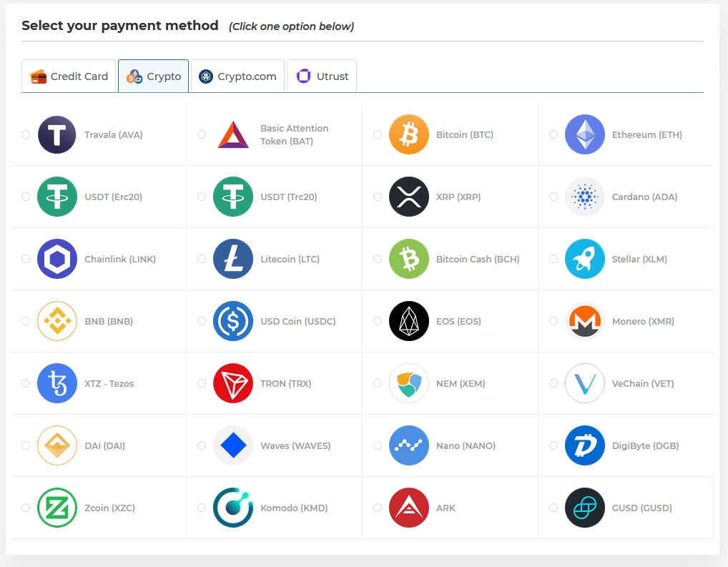
Task: Click the USDT (Erc20) Tether icon
Action: (57, 197)
